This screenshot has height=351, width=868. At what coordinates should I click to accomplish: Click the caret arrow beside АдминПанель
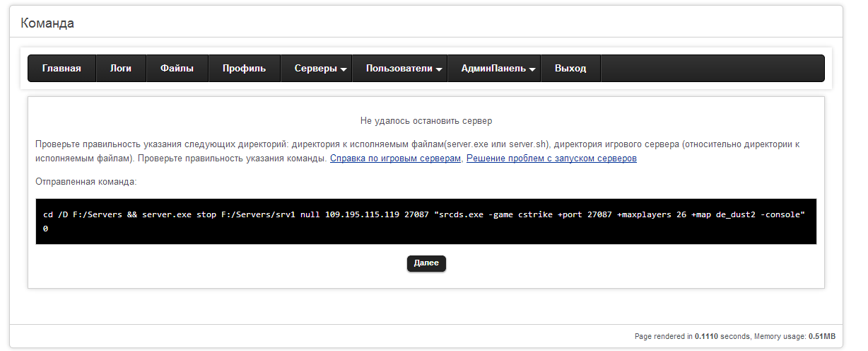pyautogui.click(x=532, y=70)
